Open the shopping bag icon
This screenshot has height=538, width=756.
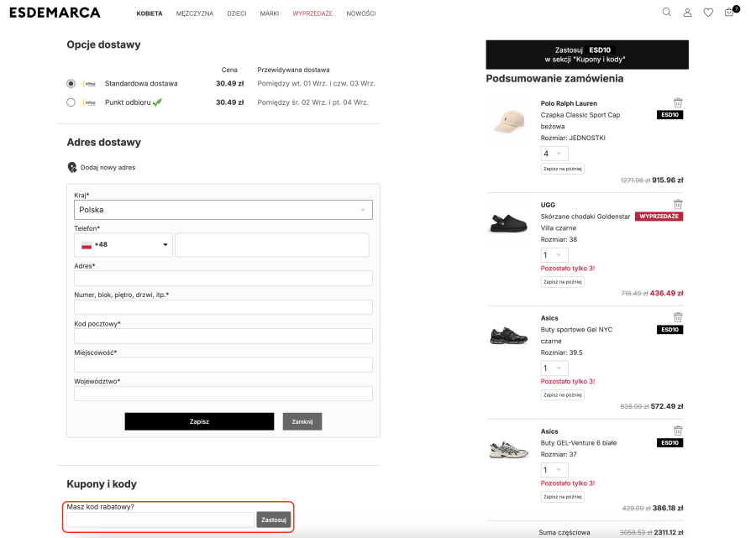(x=731, y=11)
